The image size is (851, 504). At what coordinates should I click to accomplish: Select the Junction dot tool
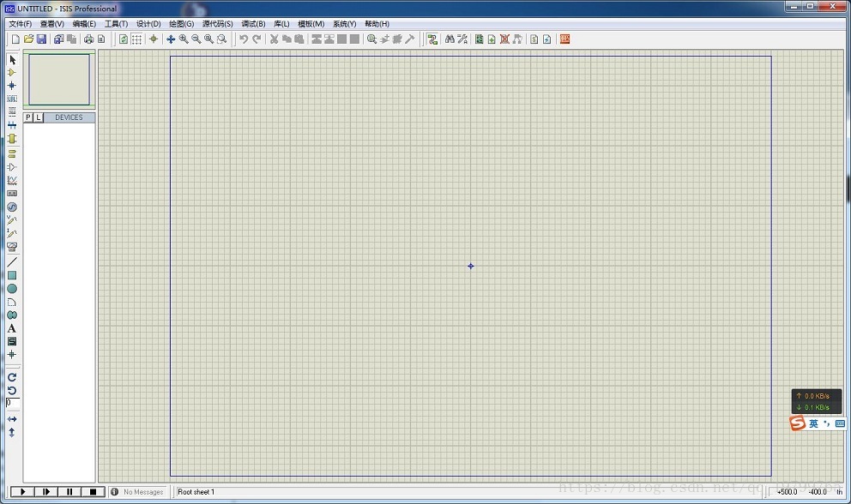tap(12, 86)
